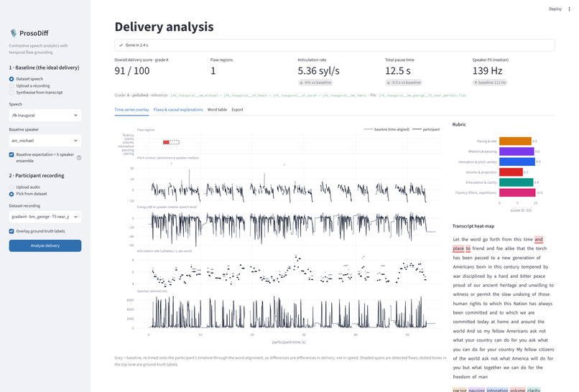Screen dimensions: 579x392
Task: Click the teal Articulation & clarity bar
Action: (517, 182)
